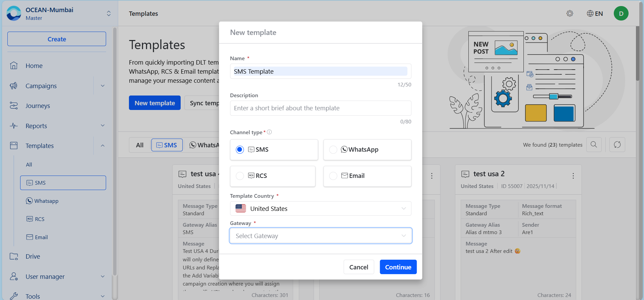The width and height of the screenshot is (644, 300).
Task: Open the workspace switcher chevrons
Action: point(109,13)
